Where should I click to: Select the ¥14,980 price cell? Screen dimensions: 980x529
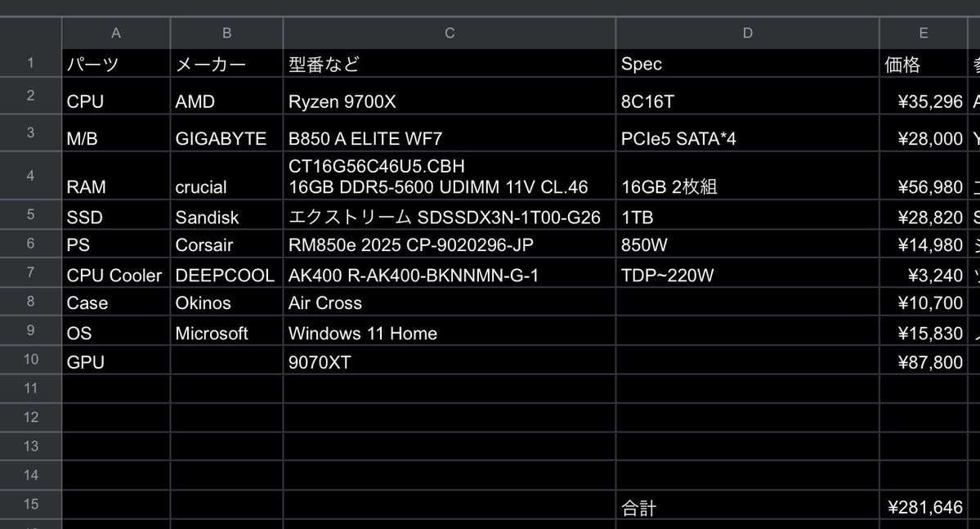coord(923,243)
